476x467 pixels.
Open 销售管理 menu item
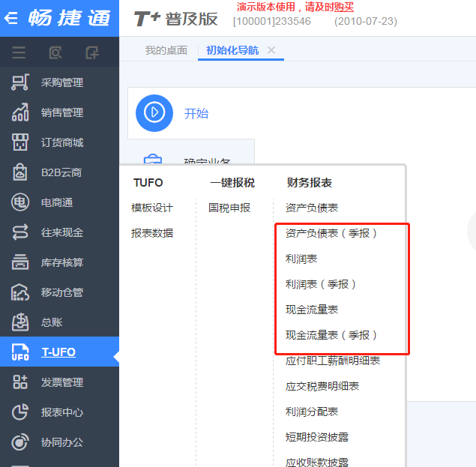[62, 112]
